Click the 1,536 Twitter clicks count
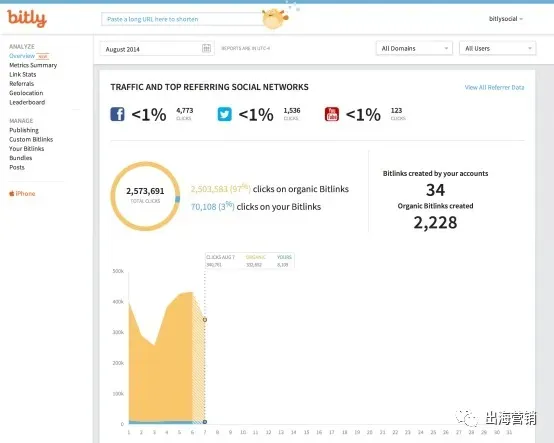Screen dimensions: 554x443 (x=292, y=111)
